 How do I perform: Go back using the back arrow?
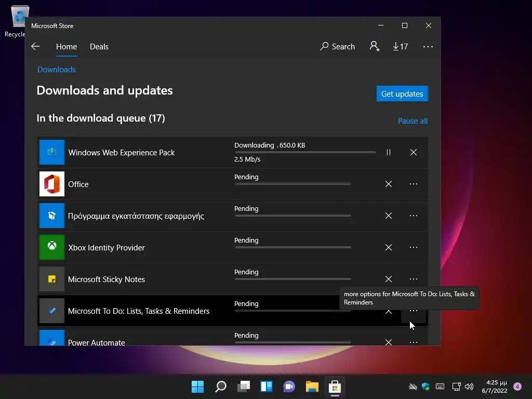tap(35, 46)
